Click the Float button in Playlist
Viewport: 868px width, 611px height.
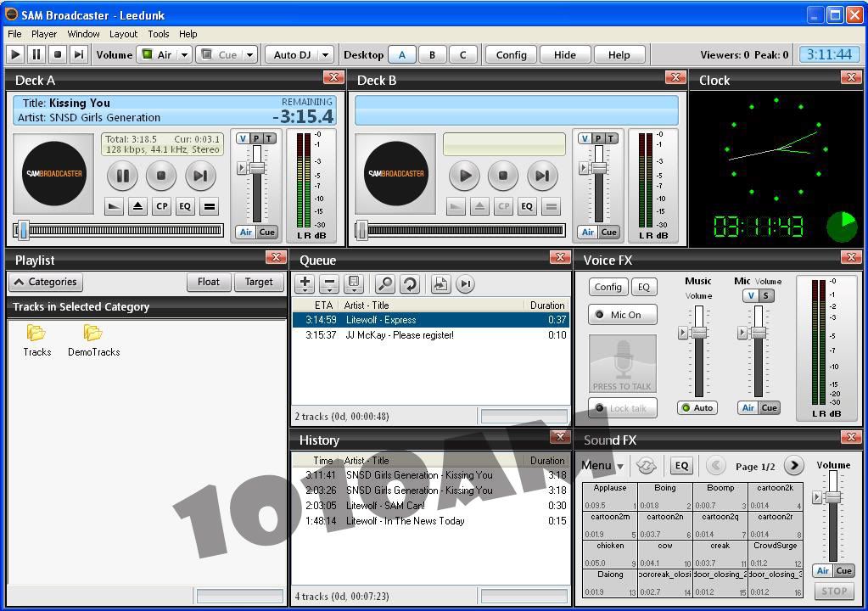(x=209, y=282)
